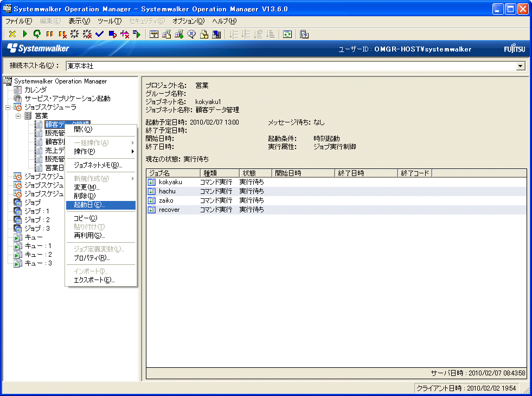Select the カレンダ icon in the sidebar tree
Screen dimensions: 532x396
click(x=17, y=89)
